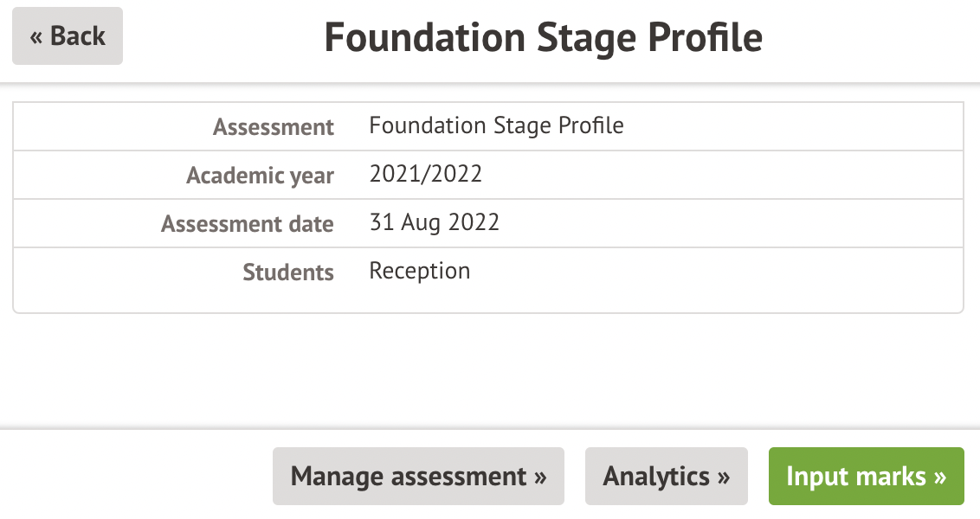Click blank header area right of the title
Viewport: 980px width, 519px height.
tap(874, 39)
